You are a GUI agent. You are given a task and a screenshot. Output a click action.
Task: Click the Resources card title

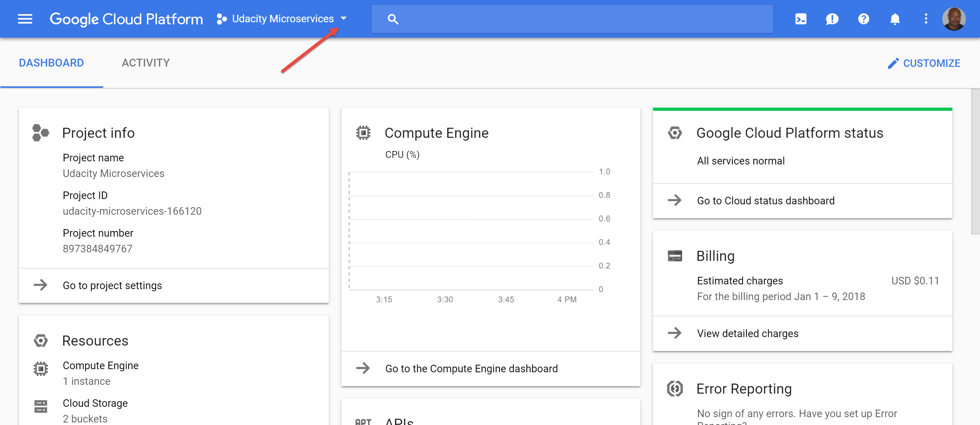pyautogui.click(x=95, y=341)
